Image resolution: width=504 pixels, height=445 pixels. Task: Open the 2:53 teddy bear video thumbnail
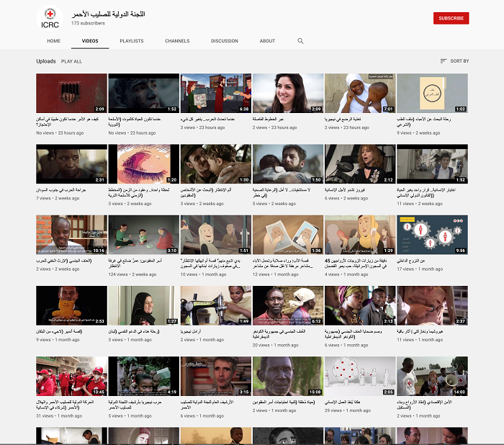point(71,305)
